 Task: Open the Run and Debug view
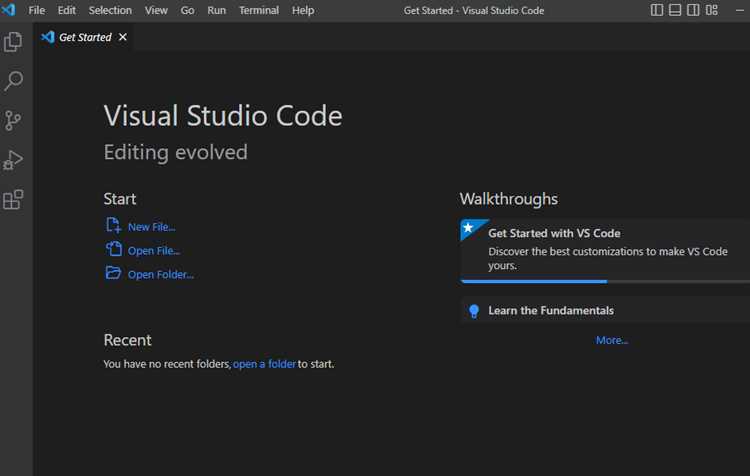(x=13, y=160)
